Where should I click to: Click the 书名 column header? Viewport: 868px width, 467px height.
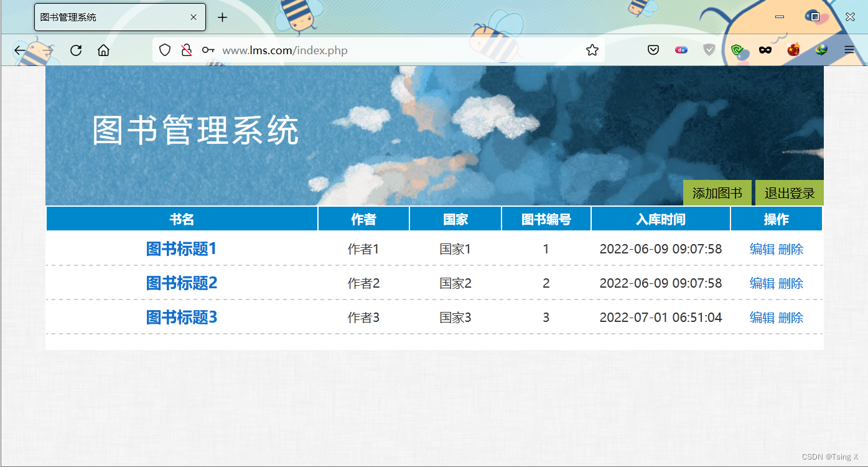coord(182,219)
